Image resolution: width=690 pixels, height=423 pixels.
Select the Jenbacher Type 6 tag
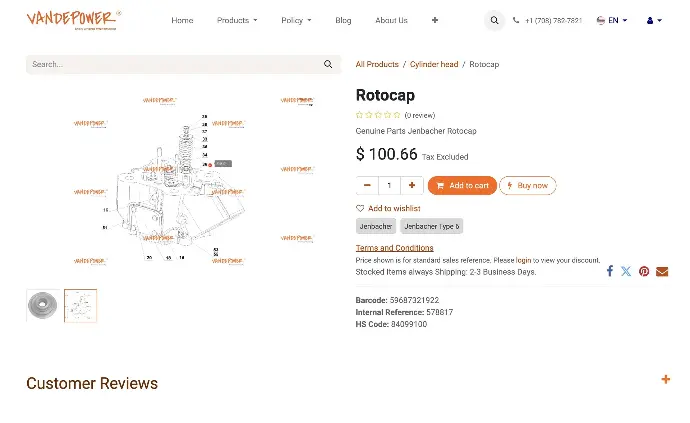tap(432, 226)
